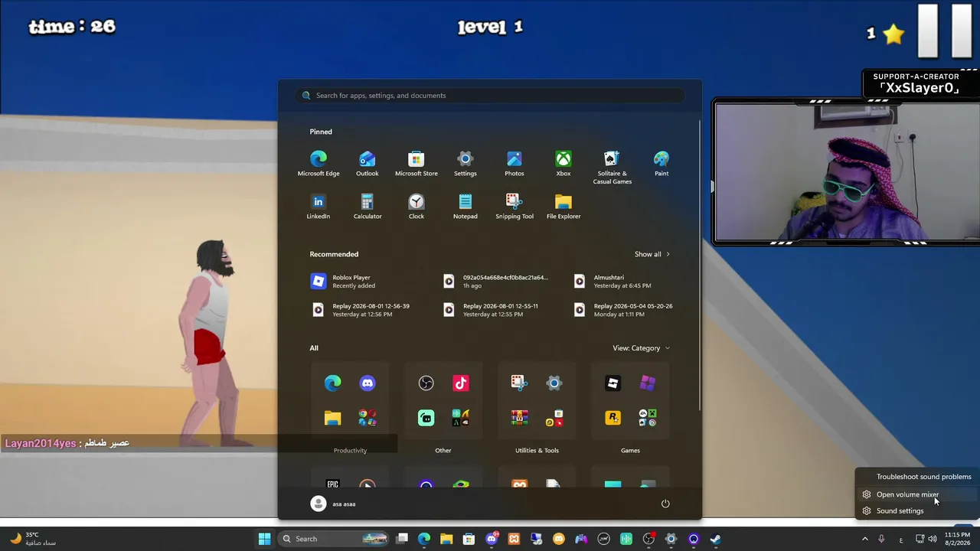Open Streamlabs in the Other category
Viewport: 980px width, 551px height.
pyautogui.click(x=426, y=418)
